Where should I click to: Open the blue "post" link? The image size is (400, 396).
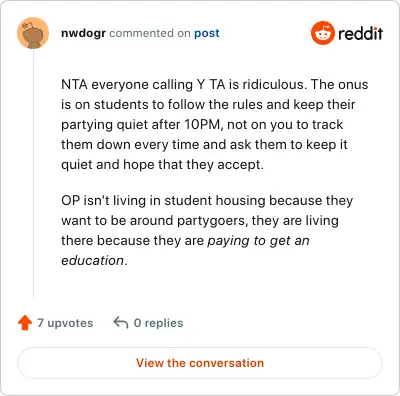tap(207, 33)
